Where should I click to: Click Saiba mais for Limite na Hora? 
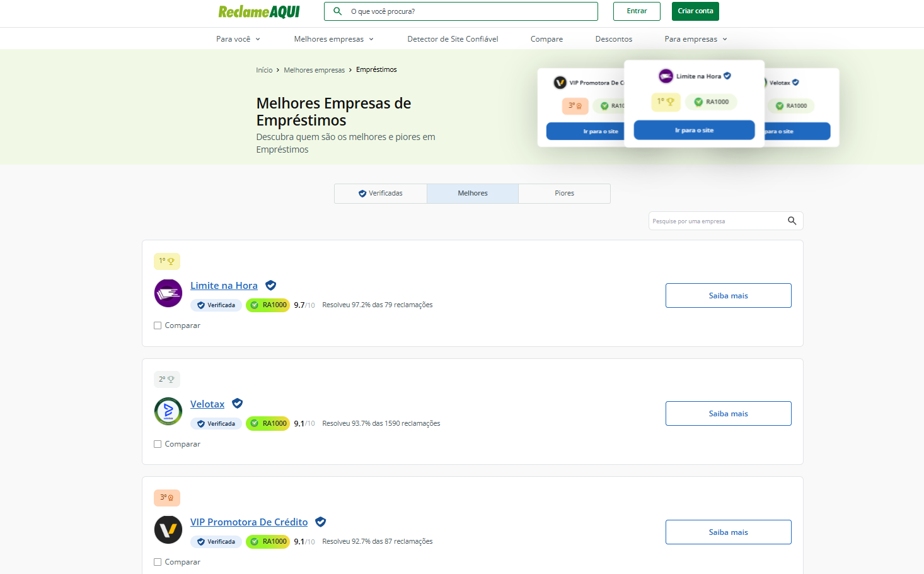click(729, 296)
